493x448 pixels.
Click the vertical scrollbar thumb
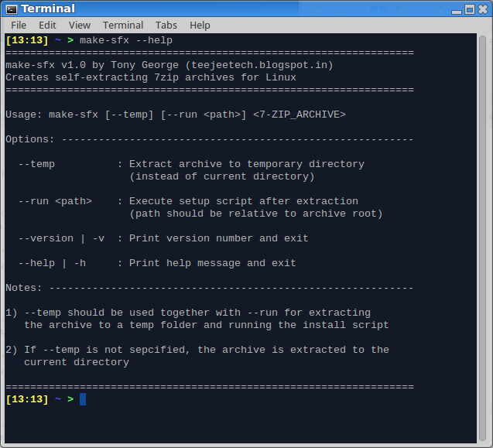[x=483, y=238]
